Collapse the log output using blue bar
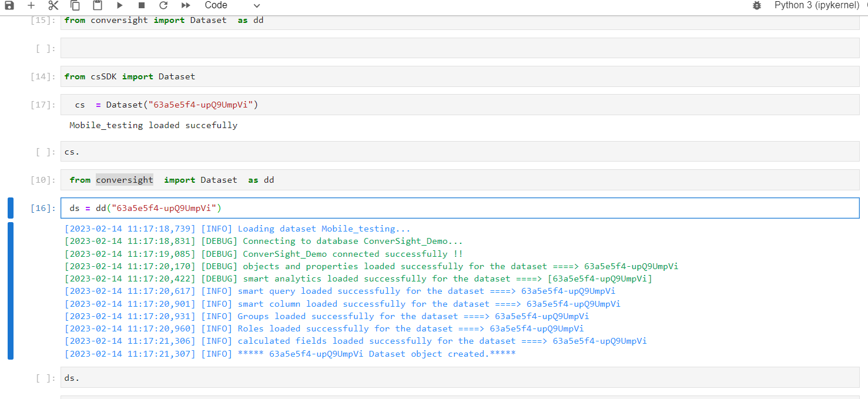 (x=11, y=291)
